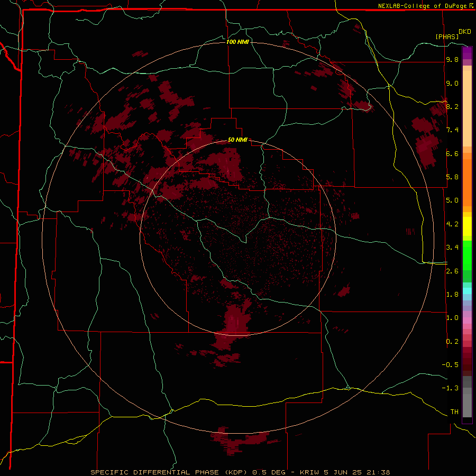Click the KRIW radar site identifier
This screenshot has width=476, height=476.
click(x=309, y=472)
